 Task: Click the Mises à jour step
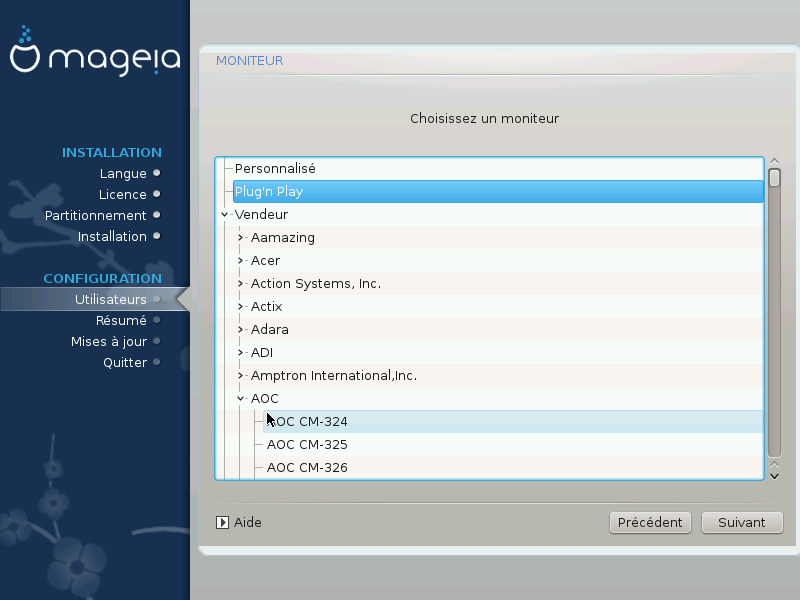pos(109,341)
